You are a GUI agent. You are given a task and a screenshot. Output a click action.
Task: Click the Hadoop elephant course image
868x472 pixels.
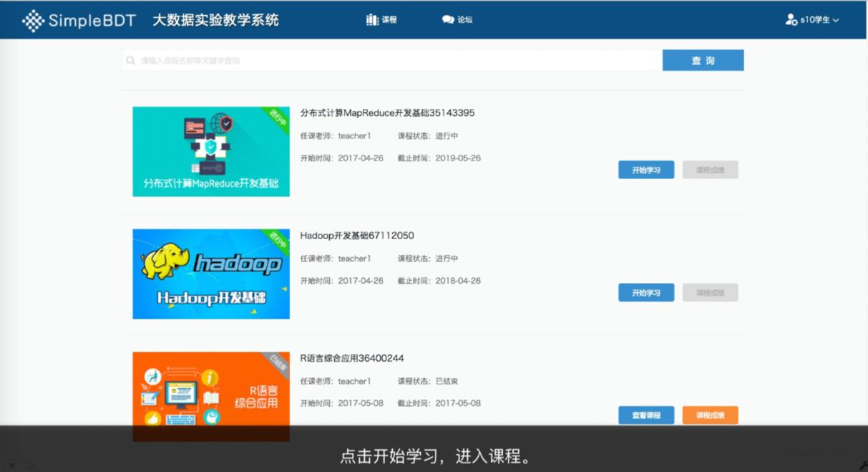tap(210, 274)
